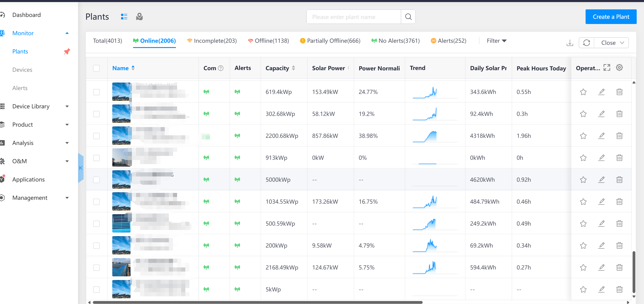Check the 302.68kWp plant row checkbox
This screenshot has height=304, width=644.
coord(96,114)
